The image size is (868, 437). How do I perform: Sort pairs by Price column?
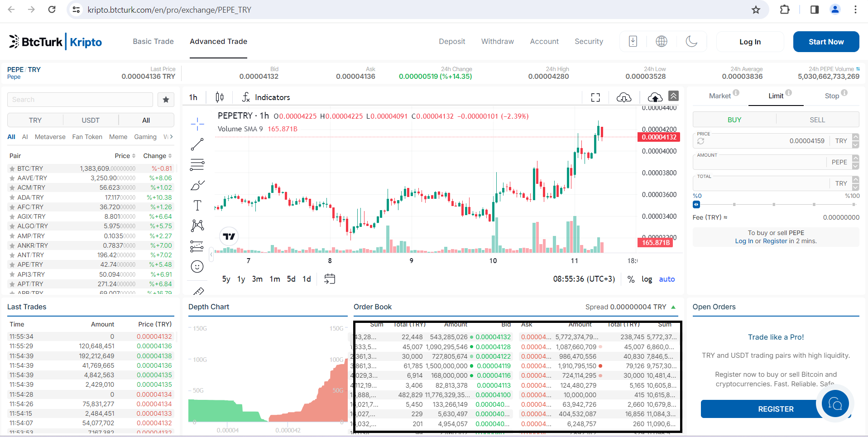[125, 156]
